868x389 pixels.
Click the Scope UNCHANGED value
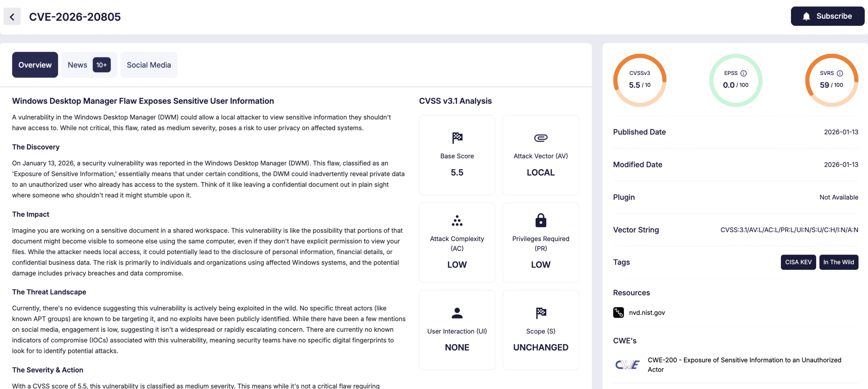coord(541,347)
